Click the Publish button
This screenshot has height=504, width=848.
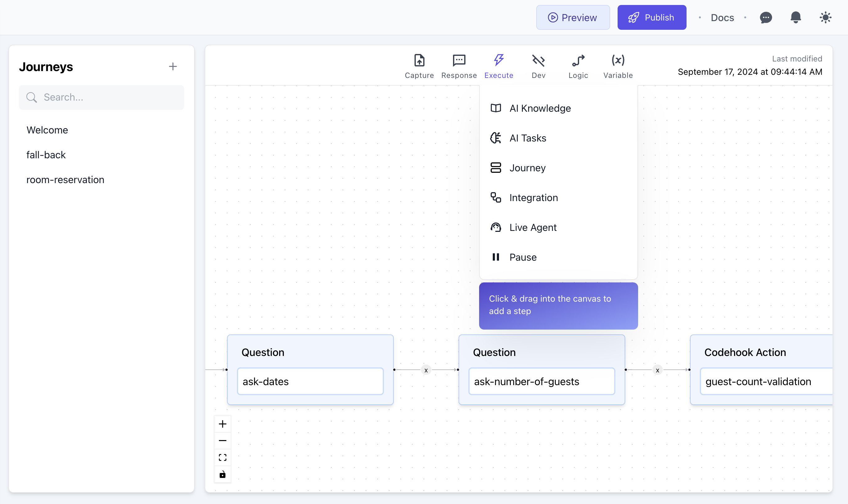click(652, 17)
